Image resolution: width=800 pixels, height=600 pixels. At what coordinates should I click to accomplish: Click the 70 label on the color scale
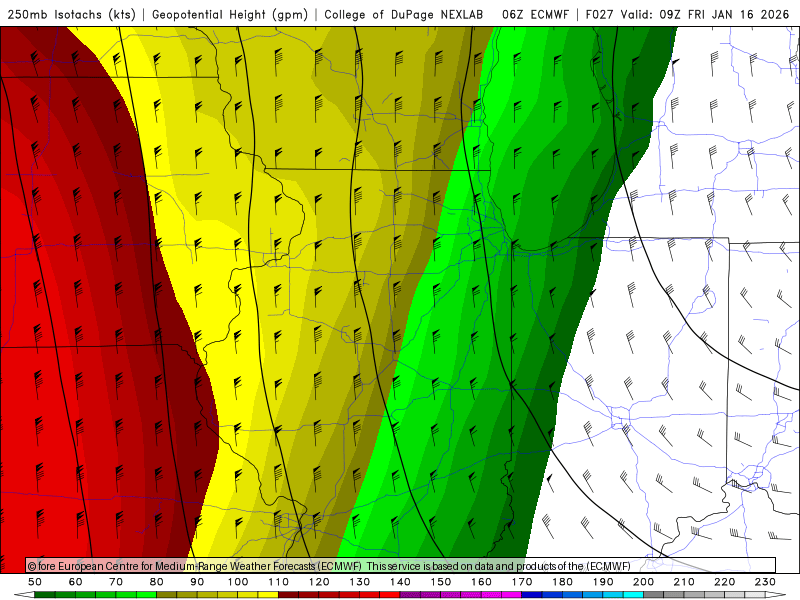[x=116, y=582]
